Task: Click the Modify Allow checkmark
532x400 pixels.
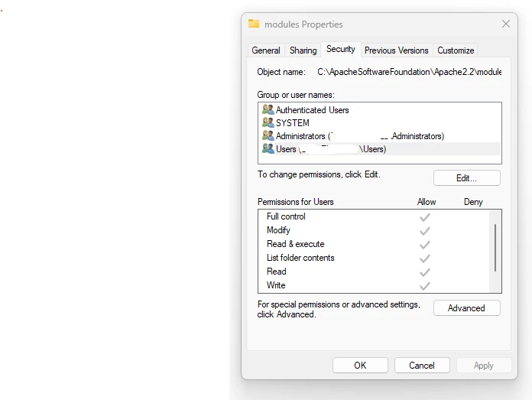Action: (x=425, y=231)
